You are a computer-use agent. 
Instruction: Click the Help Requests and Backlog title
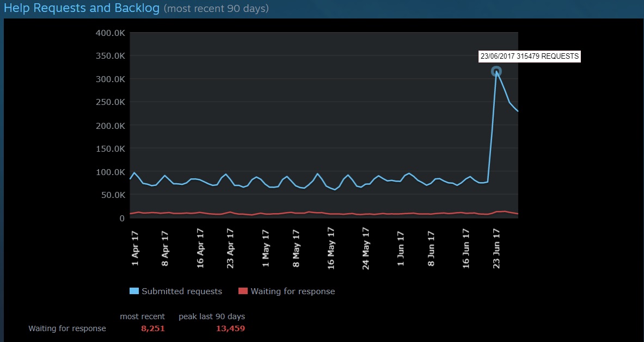click(x=82, y=9)
